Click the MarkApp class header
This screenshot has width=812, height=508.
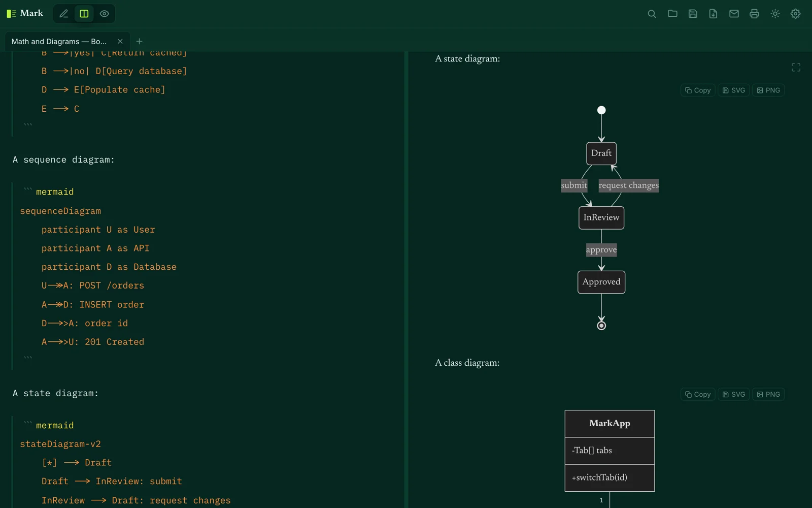tap(610, 424)
